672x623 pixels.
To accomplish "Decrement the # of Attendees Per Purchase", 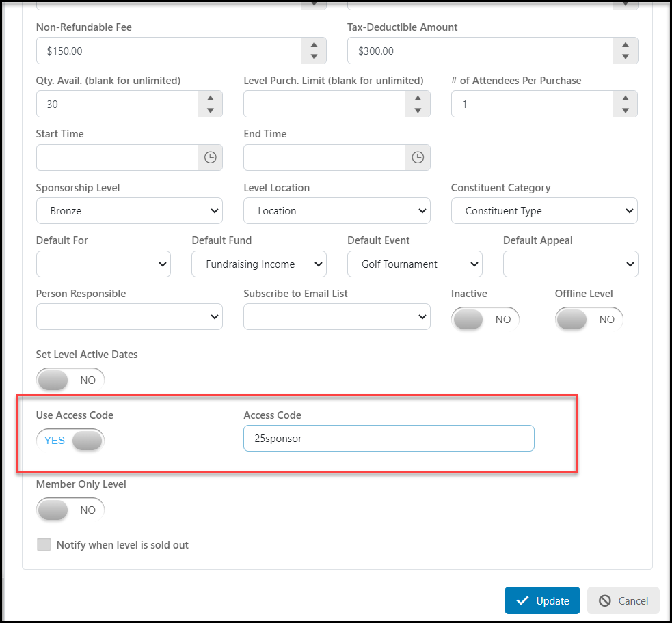I will coord(626,110).
